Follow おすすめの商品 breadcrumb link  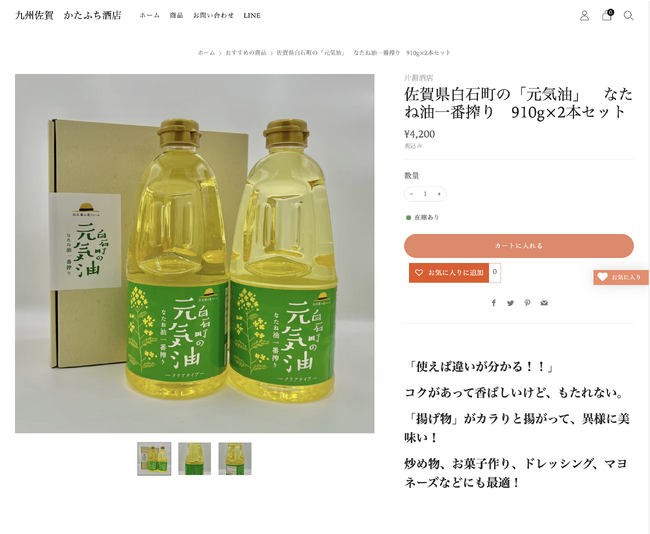coord(246,53)
